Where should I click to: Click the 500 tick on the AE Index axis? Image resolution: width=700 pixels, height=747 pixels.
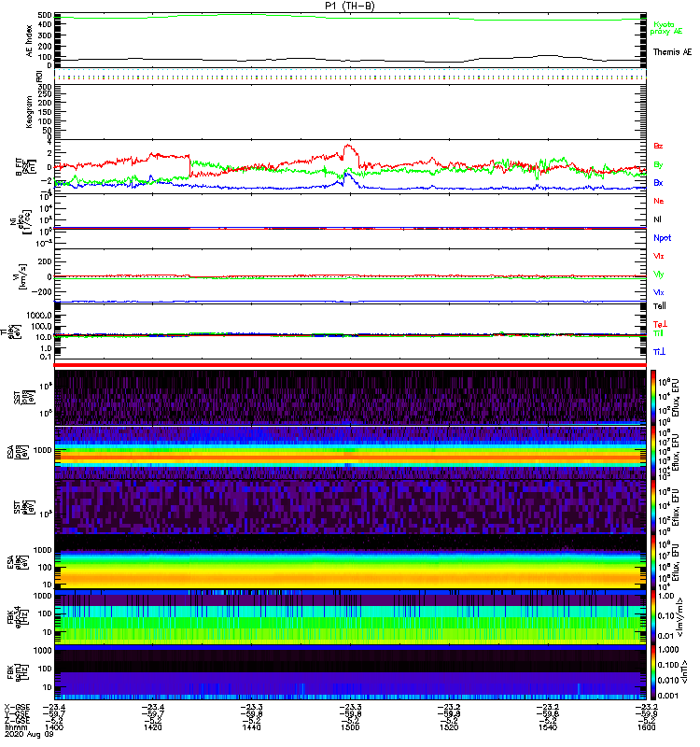[45, 15]
